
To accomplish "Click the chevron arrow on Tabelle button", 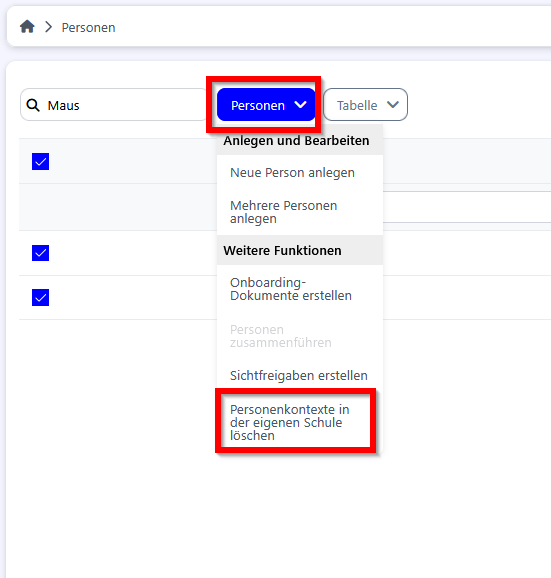I will click(x=393, y=105).
